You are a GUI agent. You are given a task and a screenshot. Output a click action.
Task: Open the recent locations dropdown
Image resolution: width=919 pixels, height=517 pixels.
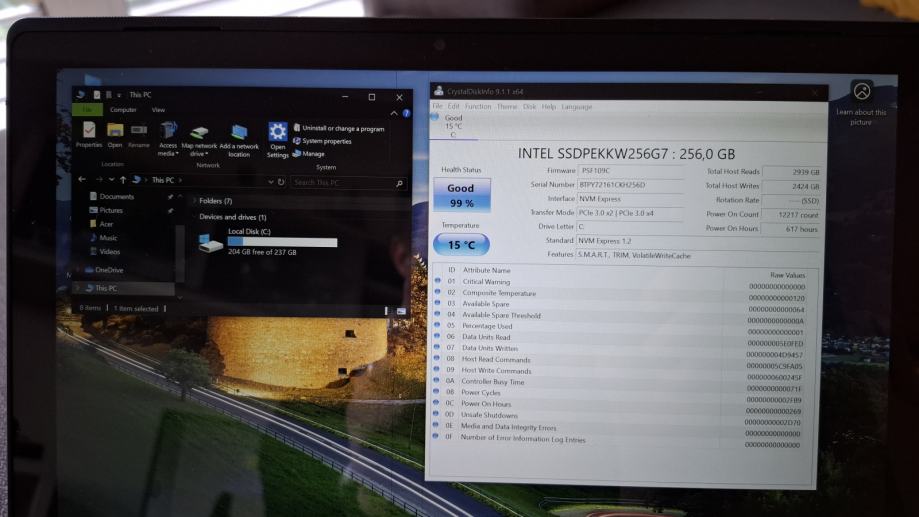[111, 180]
